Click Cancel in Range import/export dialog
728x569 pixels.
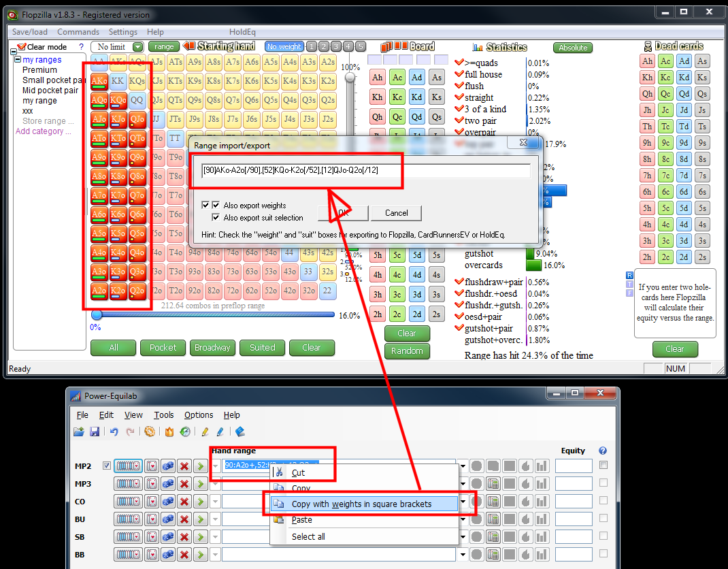pyautogui.click(x=396, y=213)
